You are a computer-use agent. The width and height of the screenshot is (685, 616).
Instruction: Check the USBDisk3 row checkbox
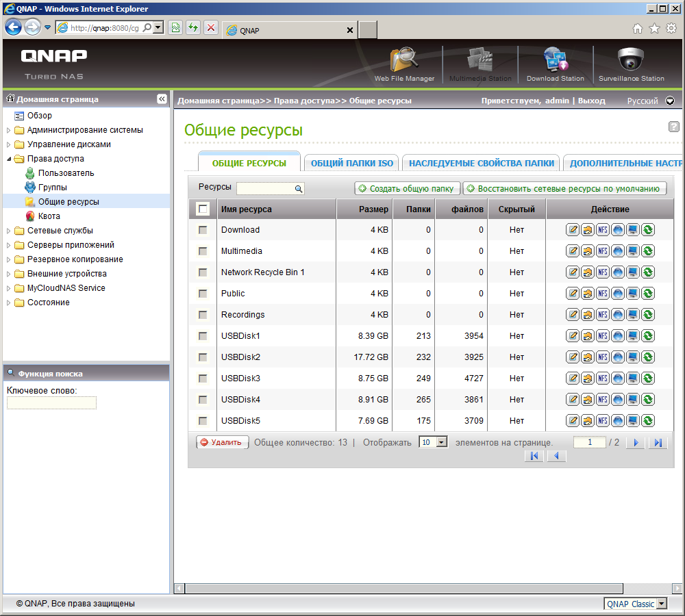[x=203, y=378]
